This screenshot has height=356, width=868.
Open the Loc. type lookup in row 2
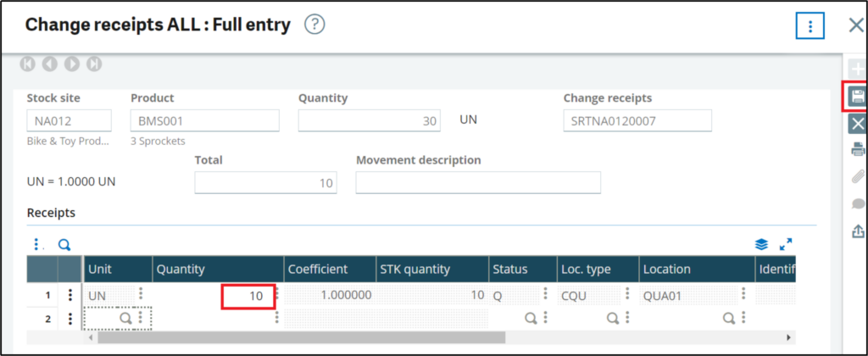[x=613, y=319]
